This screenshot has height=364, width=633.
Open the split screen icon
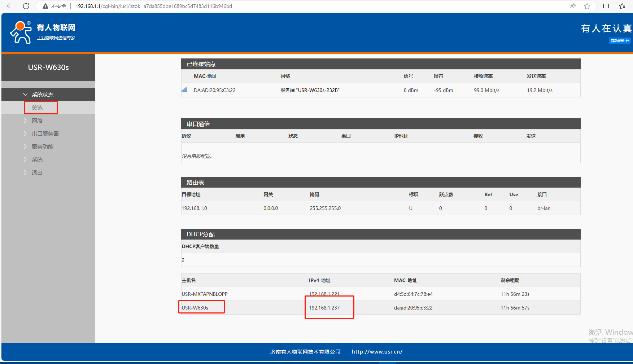coord(606,6)
